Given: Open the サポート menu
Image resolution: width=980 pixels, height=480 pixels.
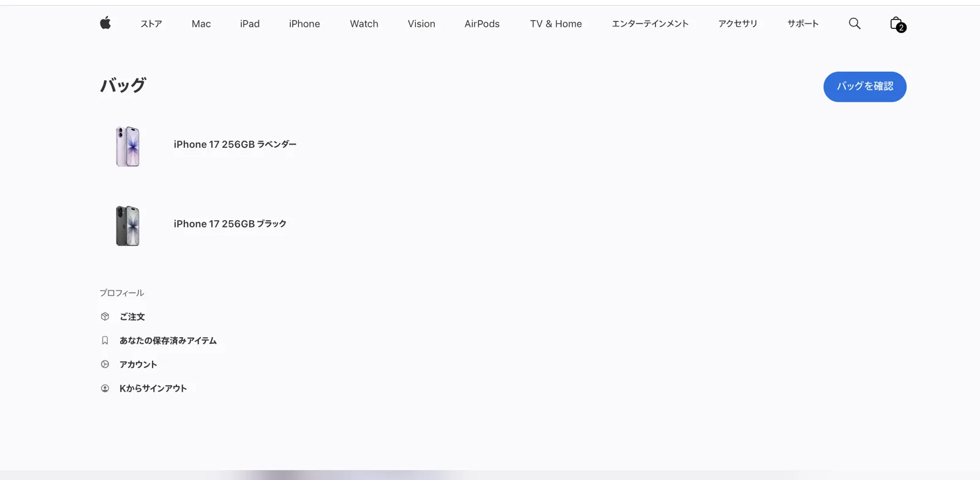Looking at the screenshot, I should [803, 24].
